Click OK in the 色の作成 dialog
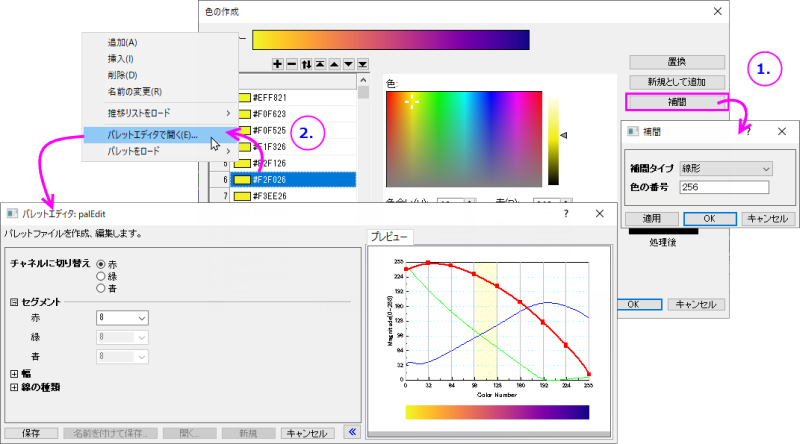Viewport: 800px width, 444px height. point(639,304)
